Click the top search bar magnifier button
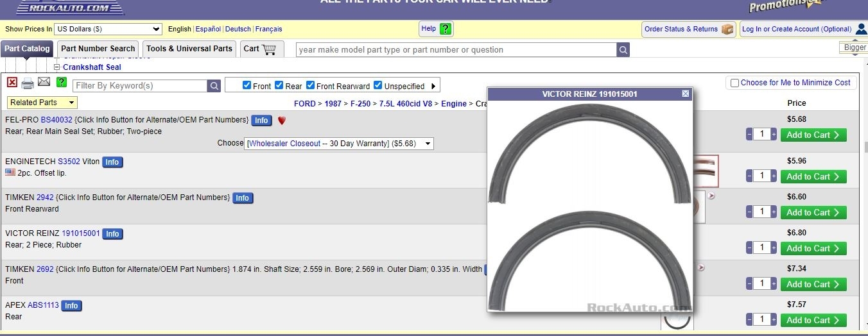The height and width of the screenshot is (336, 868). click(x=623, y=50)
